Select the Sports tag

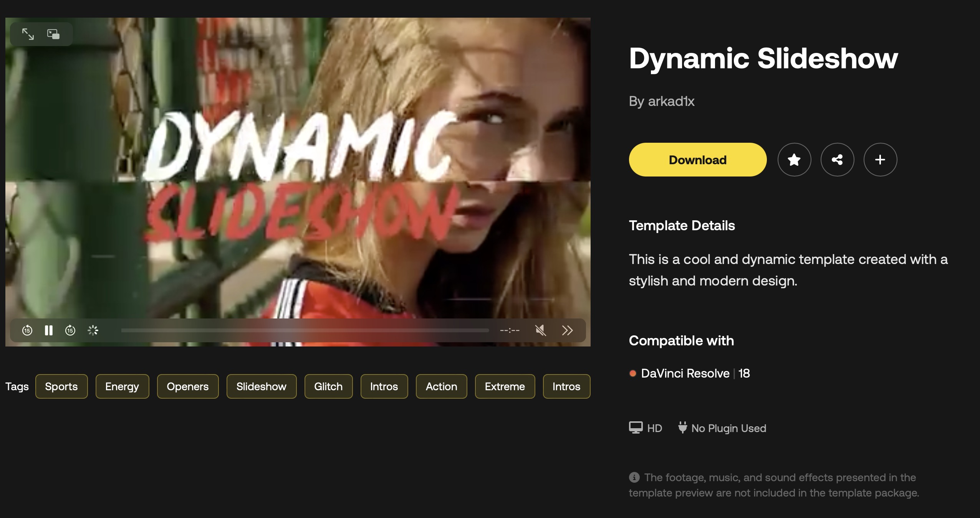tap(61, 386)
